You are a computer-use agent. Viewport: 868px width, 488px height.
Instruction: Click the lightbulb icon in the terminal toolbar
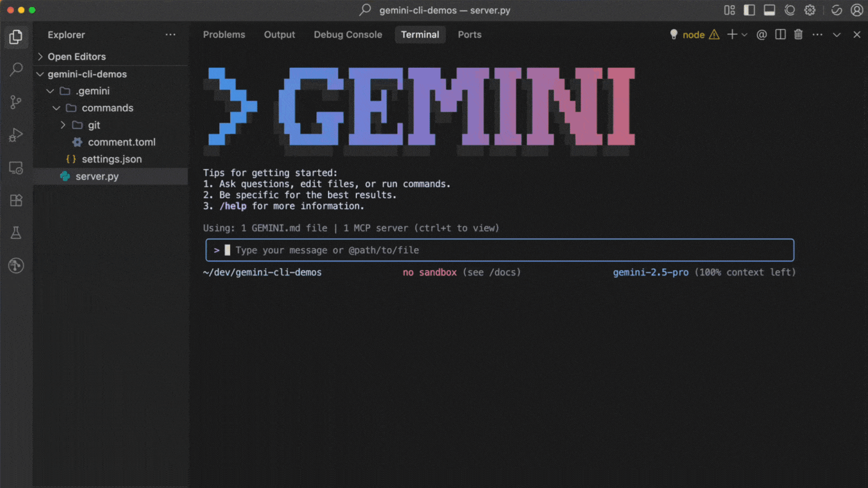pyautogui.click(x=673, y=34)
